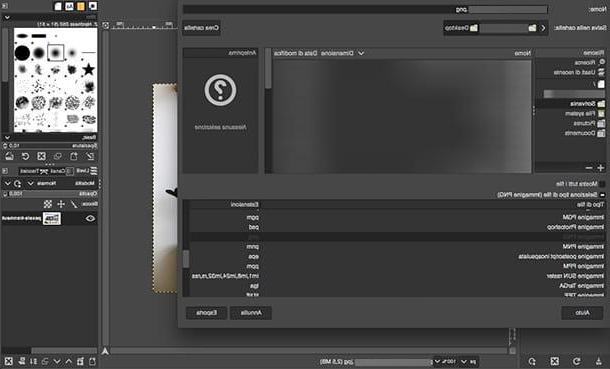The image size is (610, 369).
Task: Select the layer thumbnail in Livelli panel
Action: click(x=52, y=219)
